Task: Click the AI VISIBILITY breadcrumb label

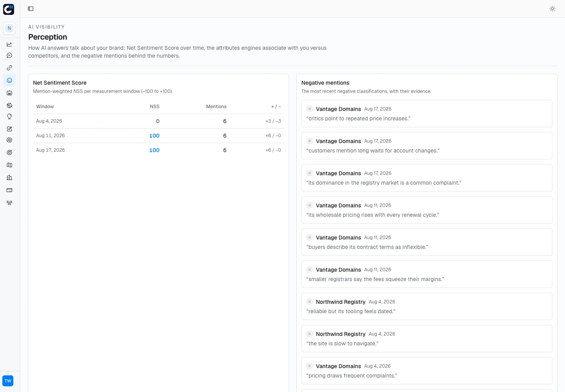Action: click(x=46, y=27)
